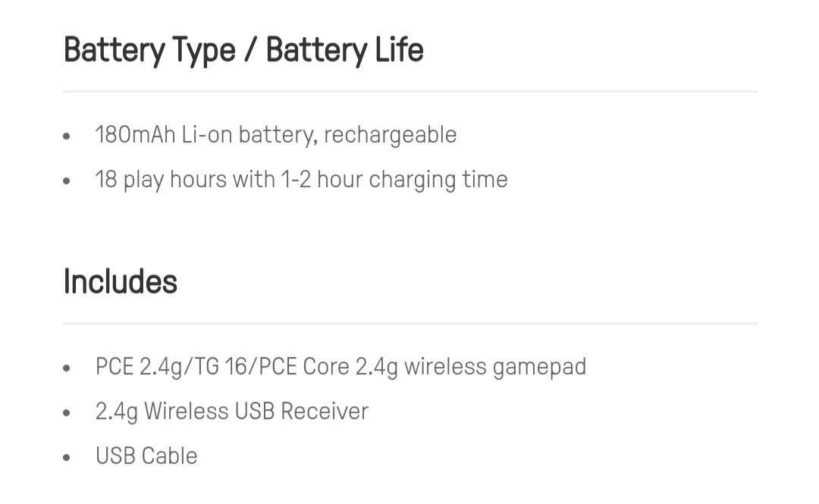Click the "2.4g Wireless USB Receiver" item
The height and width of the screenshot is (504, 819).
tap(231, 412)
